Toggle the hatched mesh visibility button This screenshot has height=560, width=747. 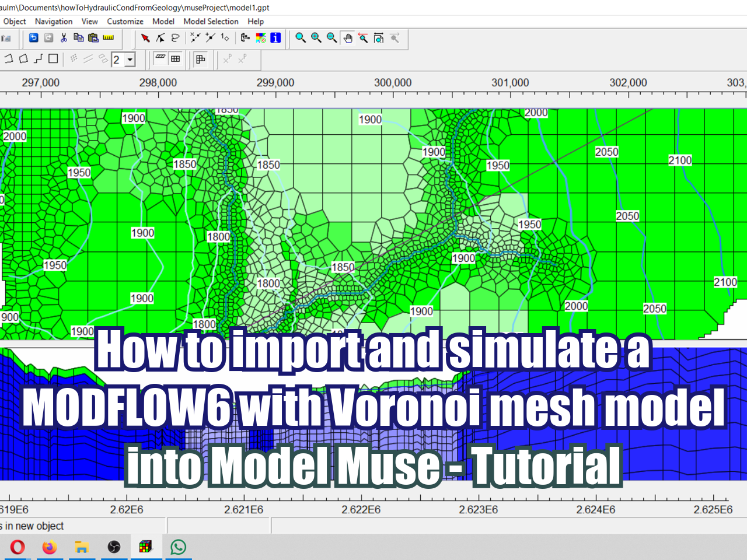click(x=160, y=59)
